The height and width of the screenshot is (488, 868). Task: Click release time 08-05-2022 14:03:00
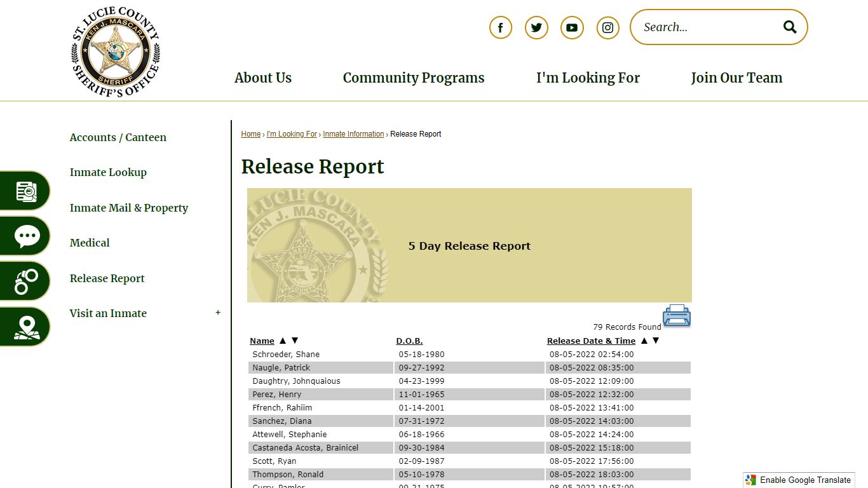(592, 421)
